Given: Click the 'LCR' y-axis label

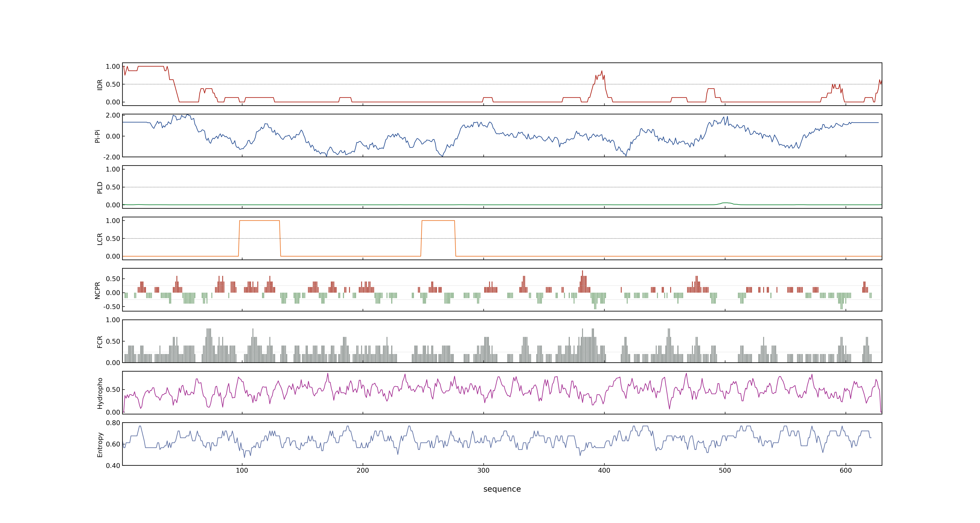Looking at the screenshot, I should (100, 239).
